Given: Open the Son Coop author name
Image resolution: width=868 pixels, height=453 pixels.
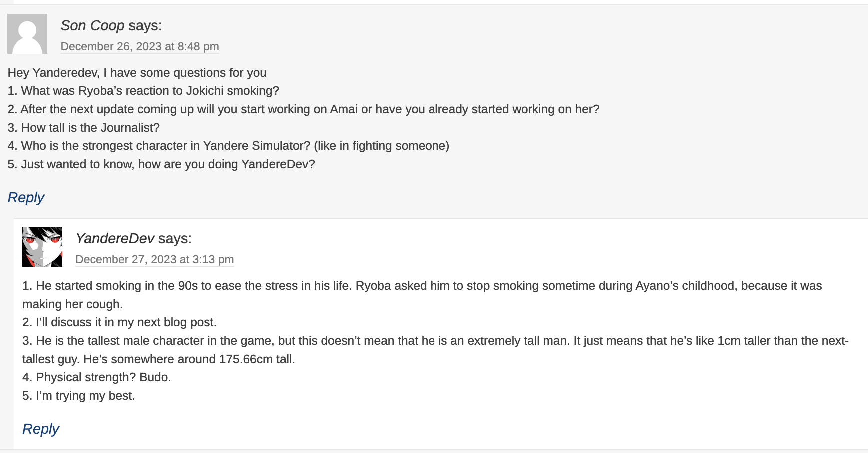Looking at the screenshot, I should (92, 25).
